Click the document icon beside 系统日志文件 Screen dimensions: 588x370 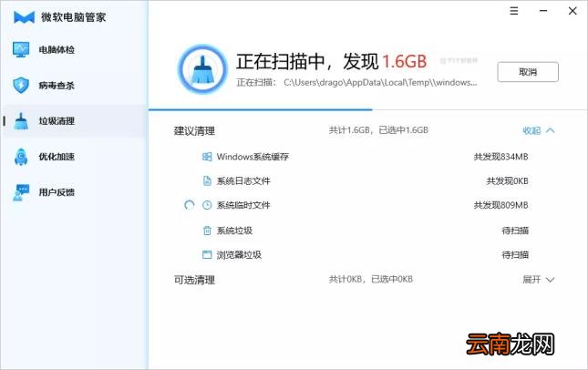(207, 180)
